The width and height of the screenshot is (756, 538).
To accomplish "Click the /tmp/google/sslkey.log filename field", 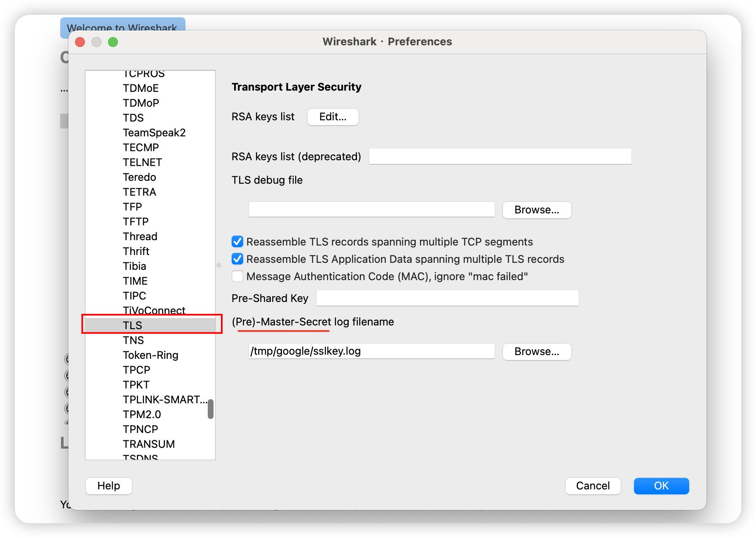I will coord(371,351).
